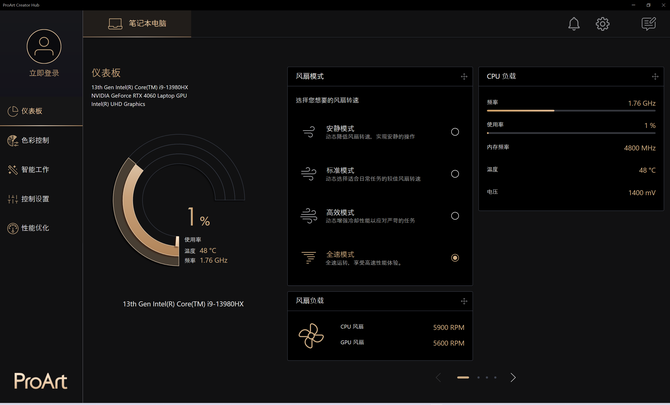The width and height of the screenshot is (670, 405).
Task: Select the 笔记本电脑 tab
Action: point(137,23)
